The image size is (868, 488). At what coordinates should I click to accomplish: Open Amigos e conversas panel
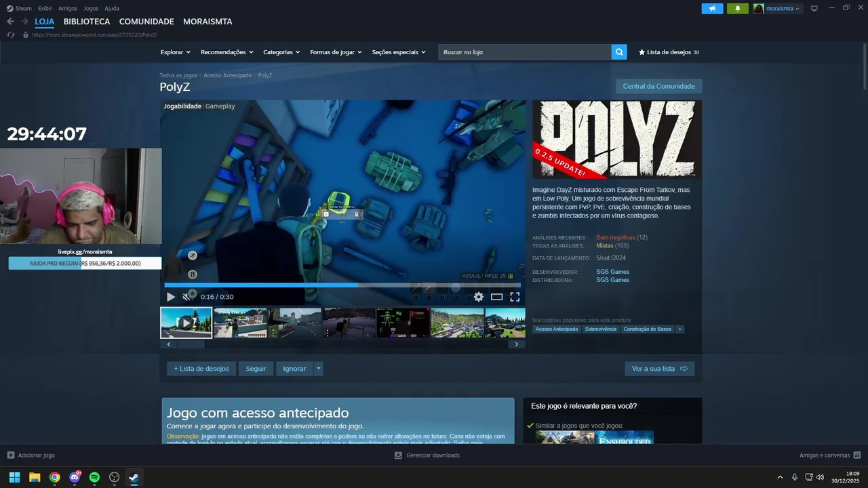(x=830, y=455)
